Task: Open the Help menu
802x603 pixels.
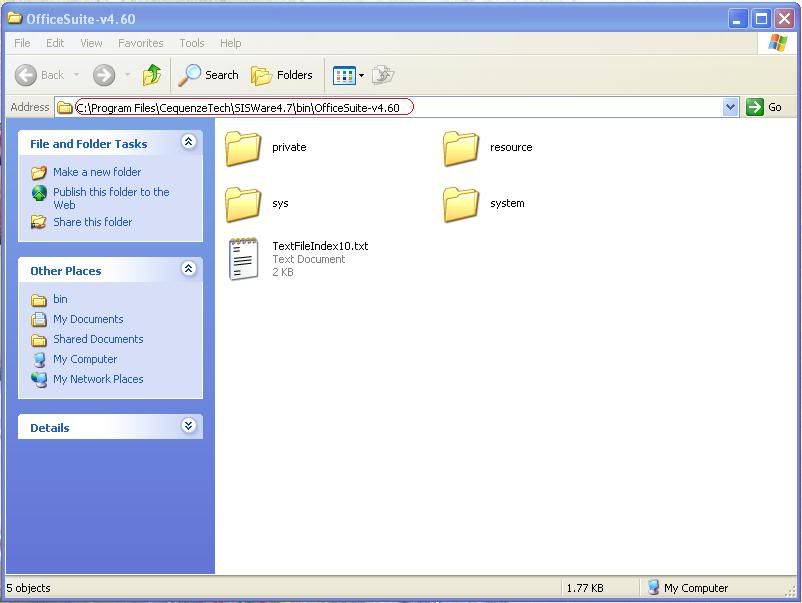Action: tap(230, 43)
